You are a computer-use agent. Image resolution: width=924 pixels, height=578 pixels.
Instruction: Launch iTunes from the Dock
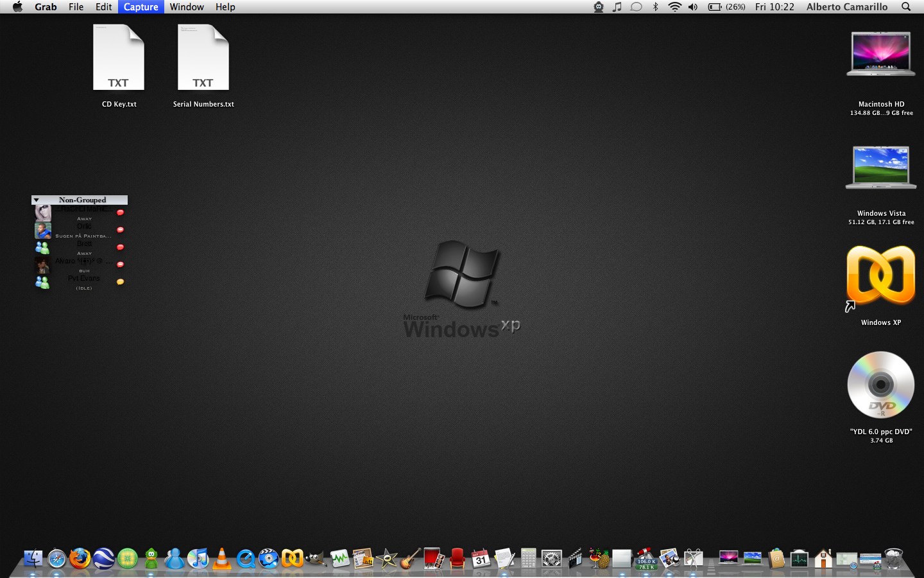pyautogui.click(x=198, y=559)
